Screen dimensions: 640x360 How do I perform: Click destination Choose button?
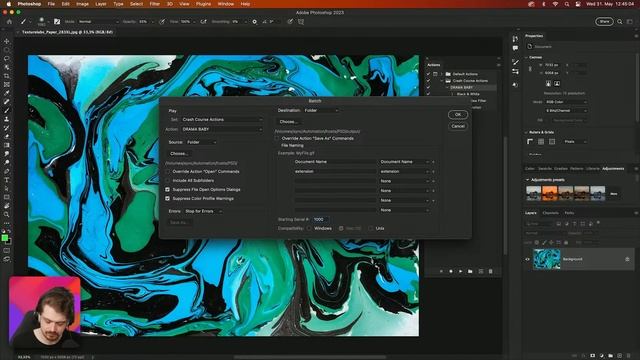tap(288, 122)
